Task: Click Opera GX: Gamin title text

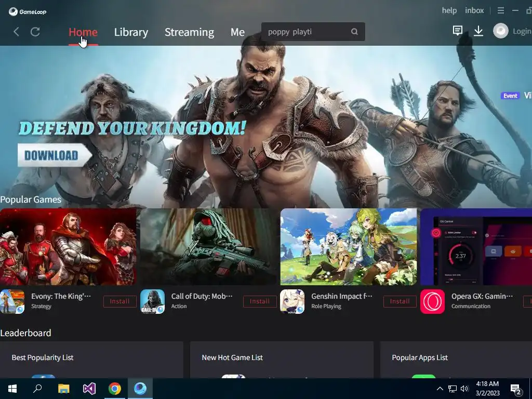Action: point(482,296)
